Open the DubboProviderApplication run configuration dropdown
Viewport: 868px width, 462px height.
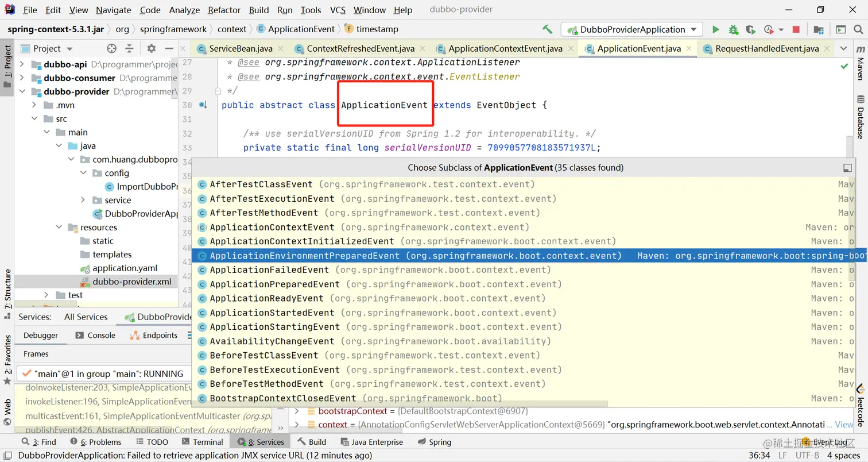pyautogui.click(x=631, y=29)
